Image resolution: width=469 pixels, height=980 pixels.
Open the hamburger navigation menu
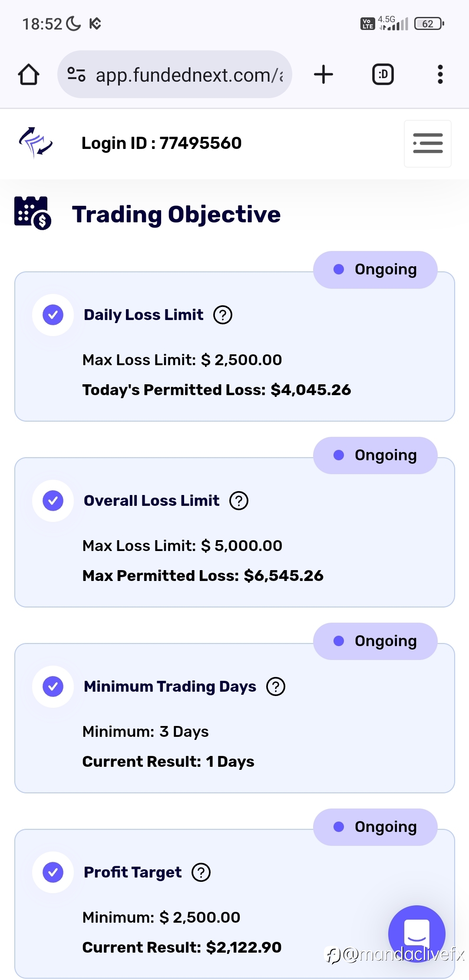(428, 143)
